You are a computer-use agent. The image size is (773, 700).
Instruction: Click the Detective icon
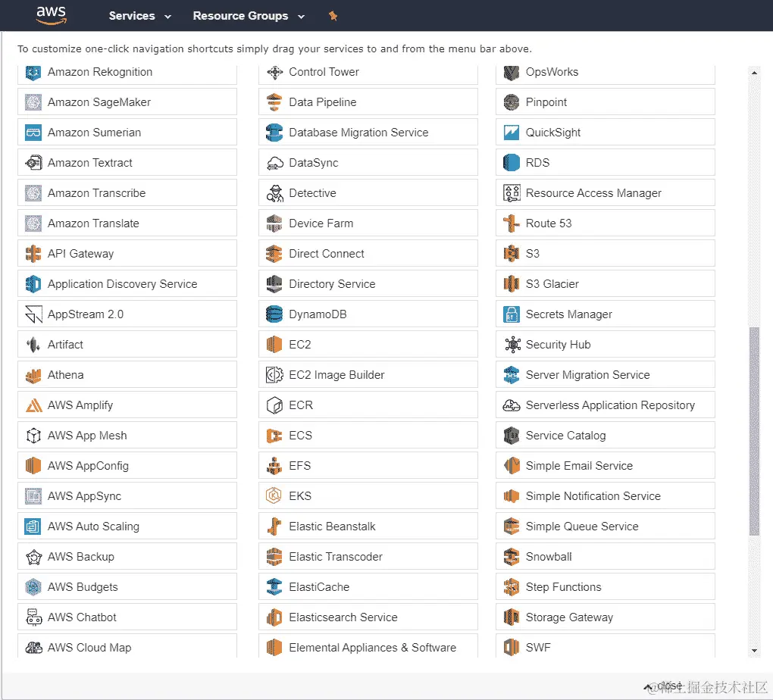click(274, 193)
